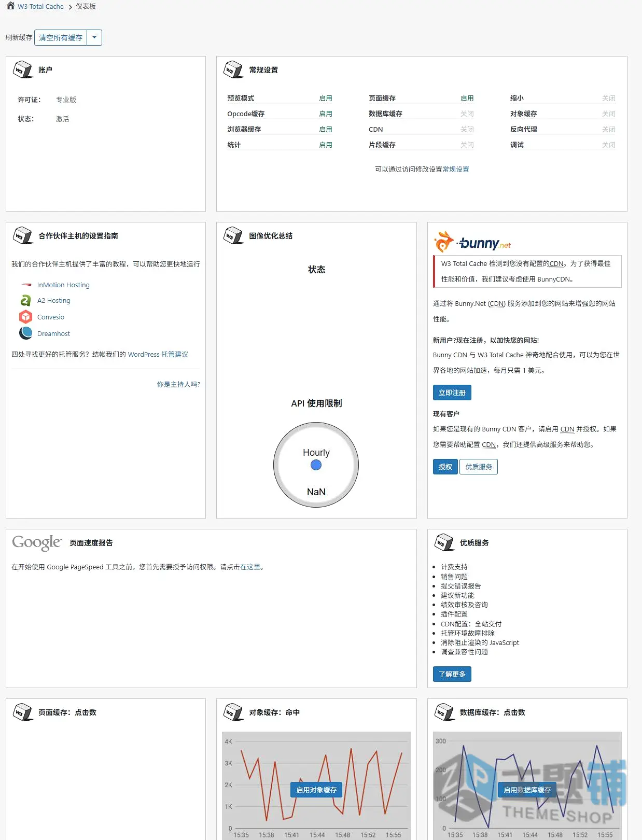Image resolution: width=642 pixels, height=840 pixels.
Task: Click the Dreamhost logo icon
Action: (25, 333)
